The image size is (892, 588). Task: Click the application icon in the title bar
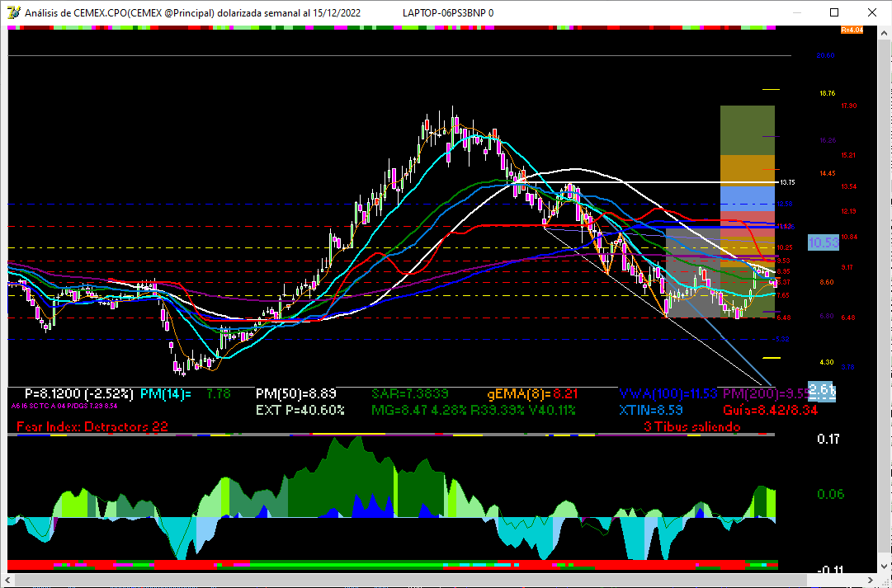point(14,12)
